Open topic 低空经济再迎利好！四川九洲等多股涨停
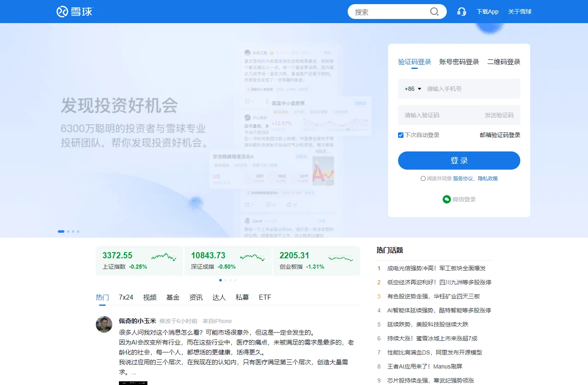The width and height of the screenshot is (588, 385). (x=439, y=282)
